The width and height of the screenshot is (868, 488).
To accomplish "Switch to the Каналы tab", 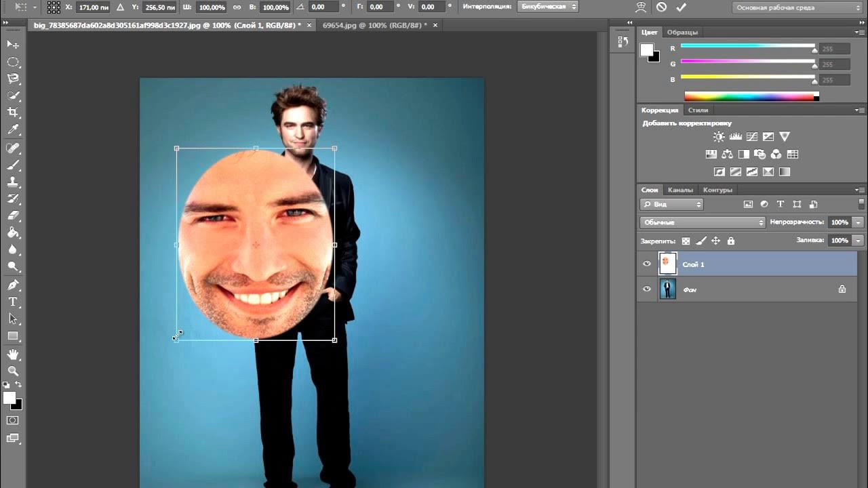I will pyautogui.click(x=680, y=190).
